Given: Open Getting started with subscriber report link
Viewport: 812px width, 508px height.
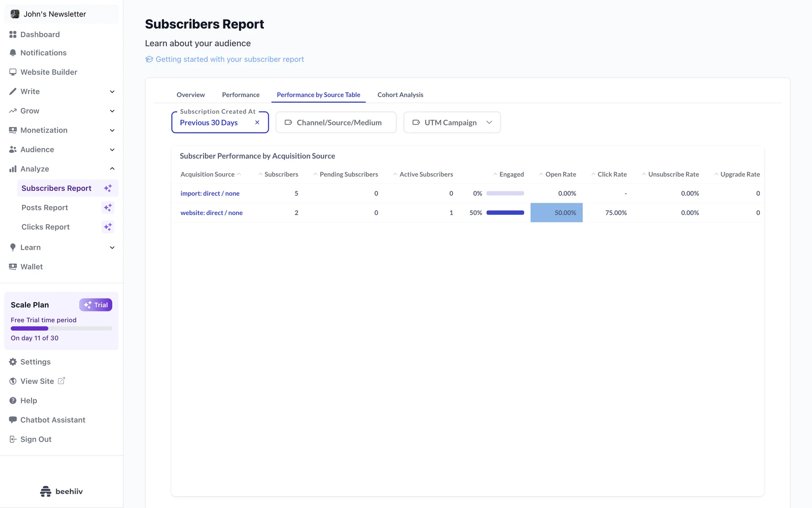Looking at the screenshot, I should coord(229,59).
